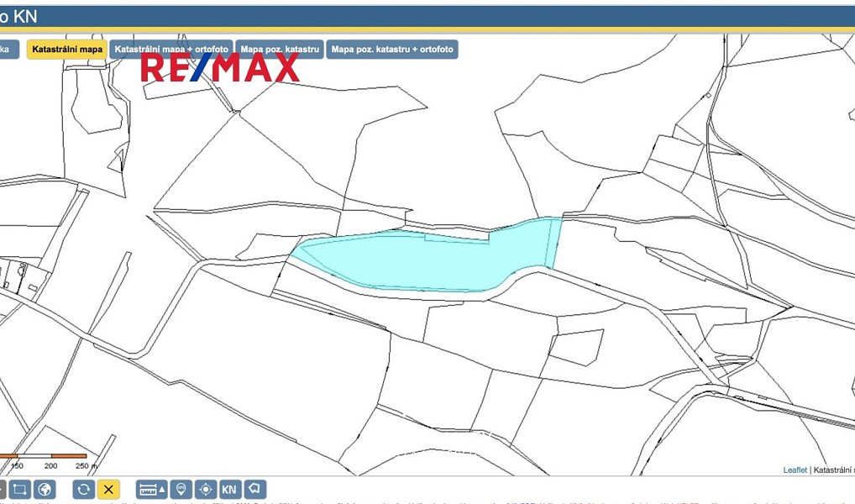Open the Leaflet attribution link
The image size is (855, 504).
coord(795,470)
